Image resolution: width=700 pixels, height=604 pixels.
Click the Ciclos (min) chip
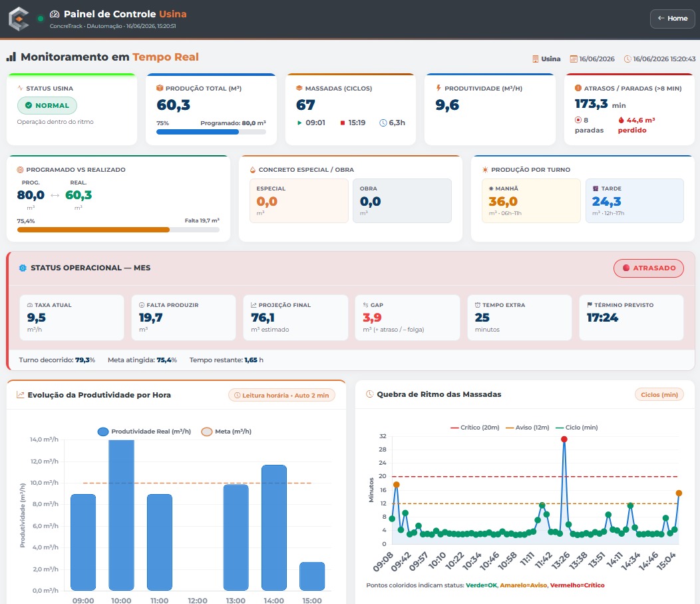point(659,394)
